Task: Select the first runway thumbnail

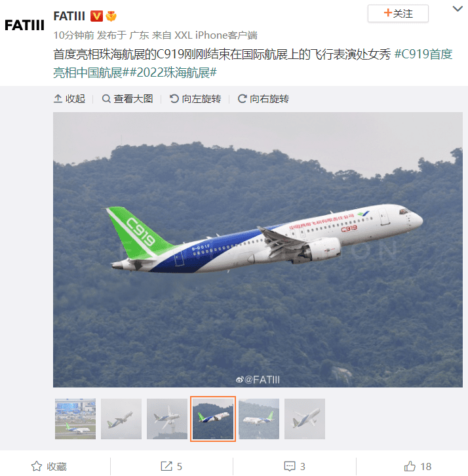Action: coord(75,419)
